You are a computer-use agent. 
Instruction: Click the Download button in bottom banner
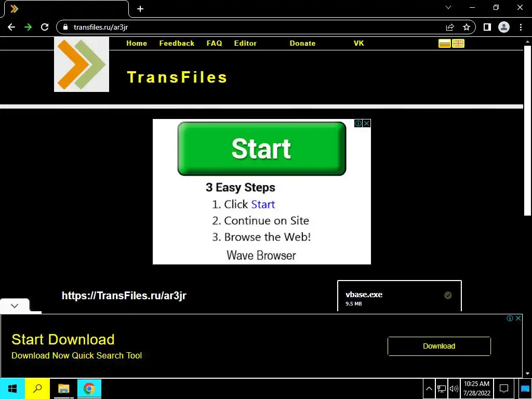[x=439, y=346]
